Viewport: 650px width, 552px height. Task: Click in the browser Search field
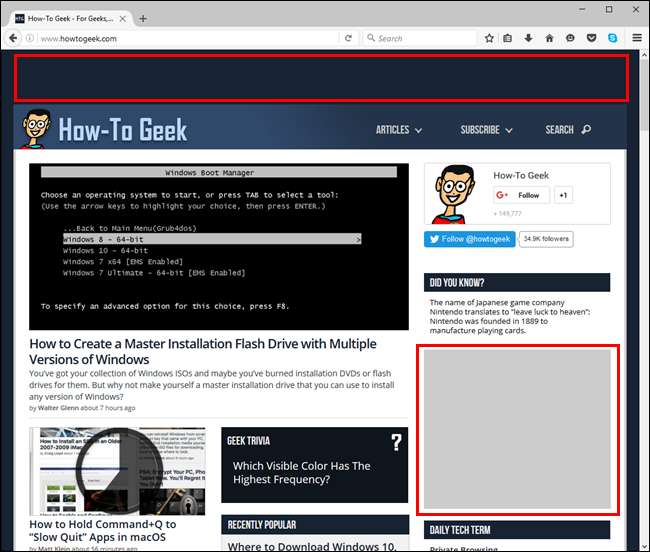tap(420, 38)
